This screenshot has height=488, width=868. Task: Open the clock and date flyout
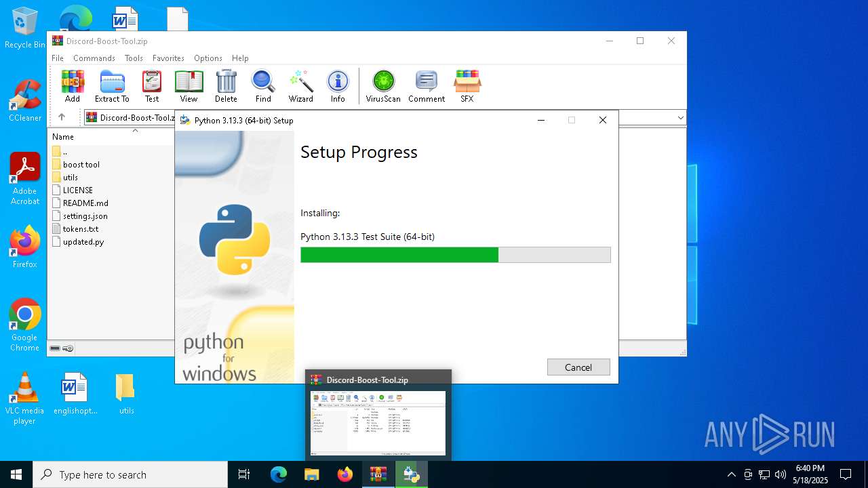click(x=810, y=474)
